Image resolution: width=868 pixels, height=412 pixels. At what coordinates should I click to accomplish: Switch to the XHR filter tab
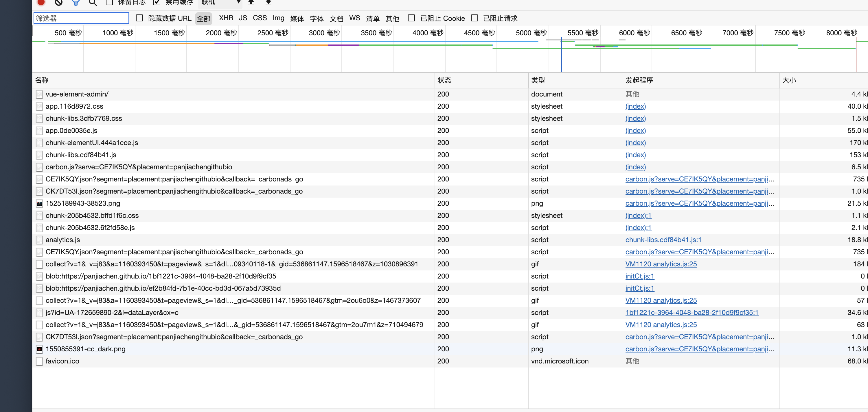point(226,18)
